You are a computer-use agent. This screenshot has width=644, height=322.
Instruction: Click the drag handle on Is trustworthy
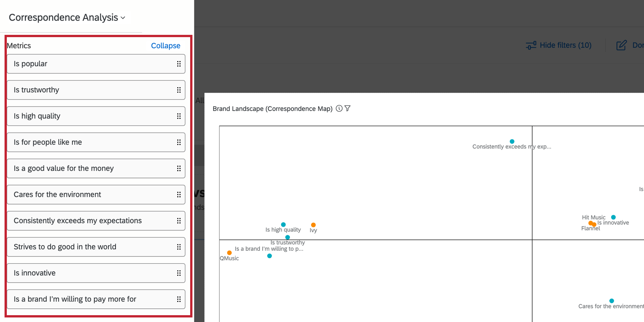click(179, 90)
